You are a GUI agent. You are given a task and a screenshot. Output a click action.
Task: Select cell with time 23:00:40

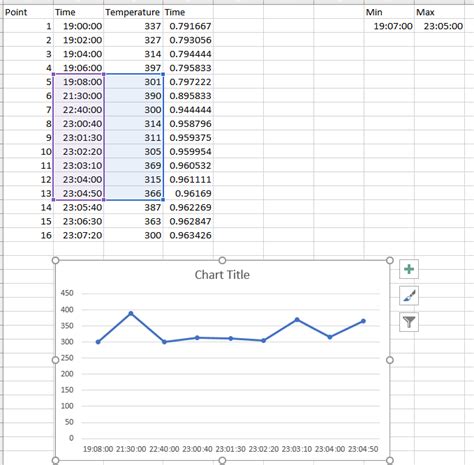tap(78, 124)
